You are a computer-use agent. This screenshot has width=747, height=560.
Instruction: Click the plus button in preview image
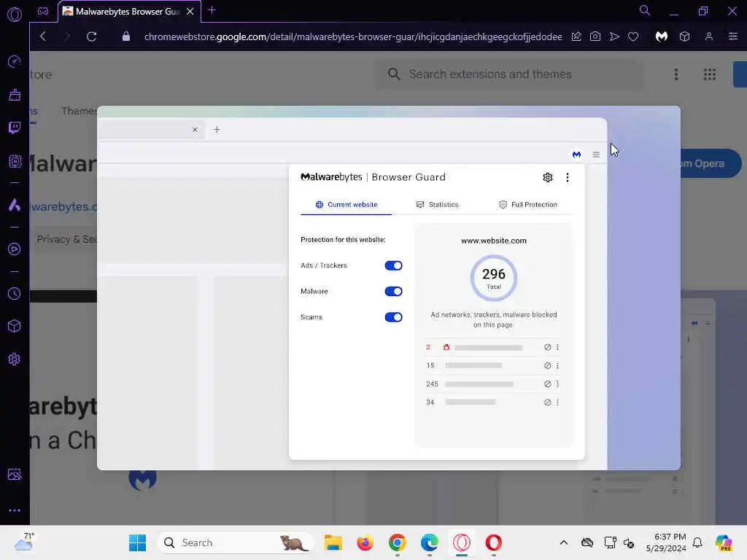coord(217,130)
